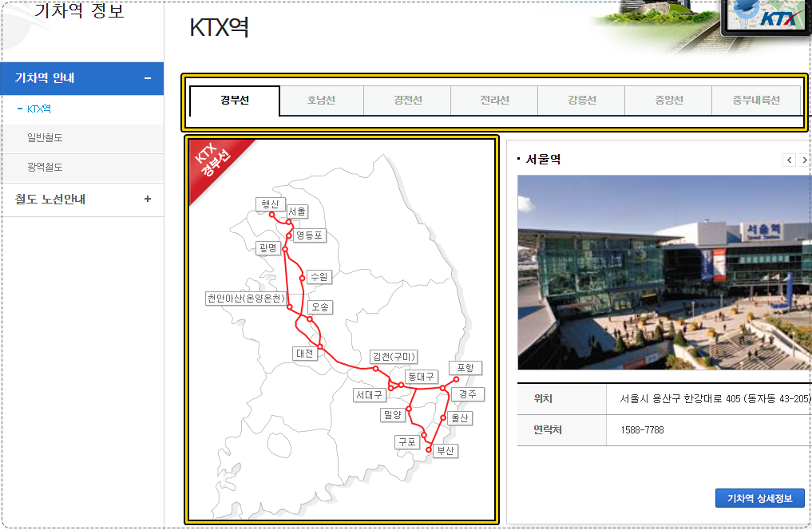
Task: Select 밀양 station label
Action: point(393,414)
